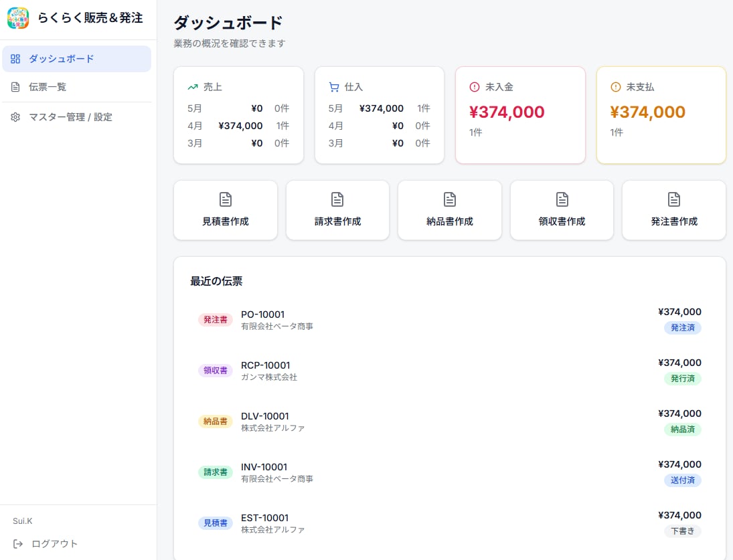Viewport: 733px width, 560px height.
Task: Click the らくらく販売&発注 app logo icon
Action: pyautogui.click(x=18, y=18)
